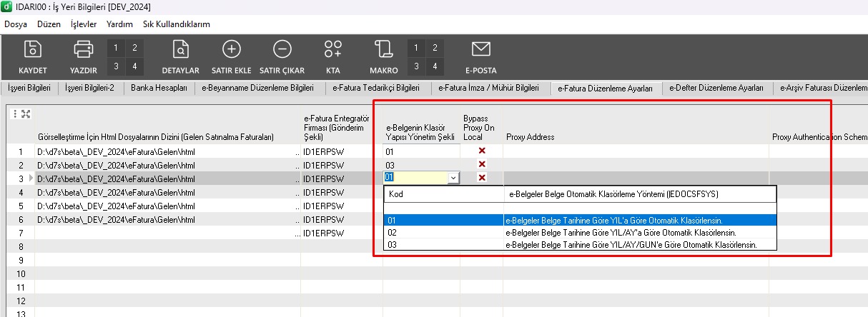Remove a row with SATIR ÇIKAR
868x317 pixels.
(282, 50)
